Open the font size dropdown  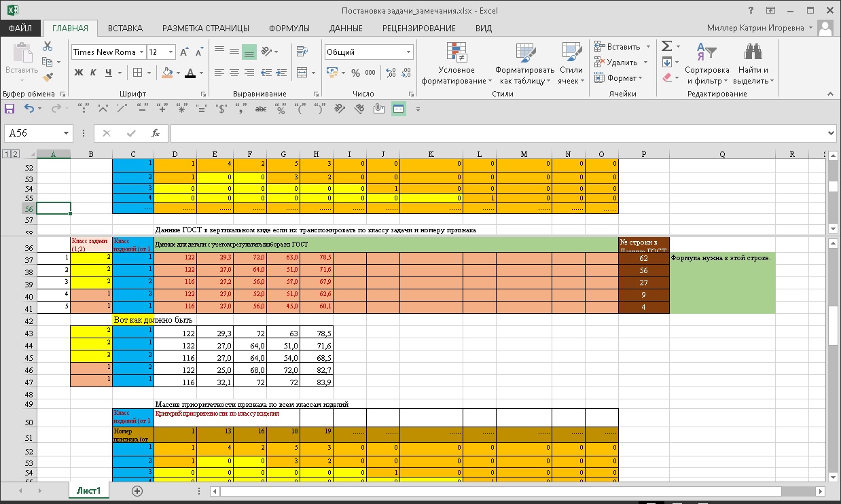(171, 52)
